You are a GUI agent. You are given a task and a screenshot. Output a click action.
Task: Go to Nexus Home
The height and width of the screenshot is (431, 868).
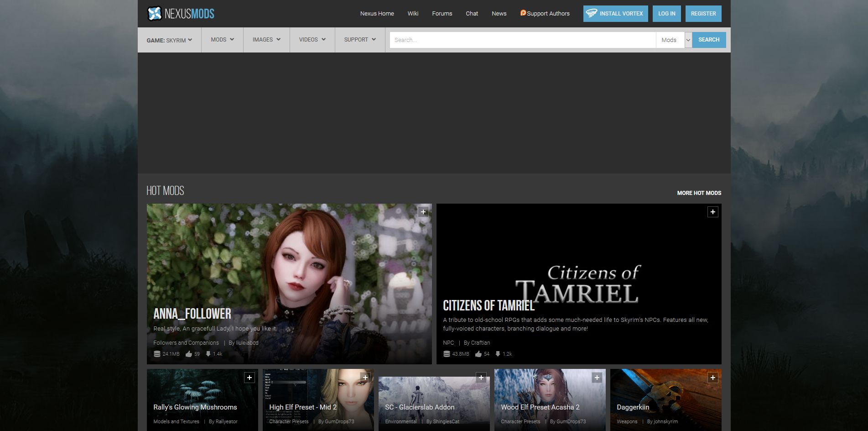[x=377, y=14]
